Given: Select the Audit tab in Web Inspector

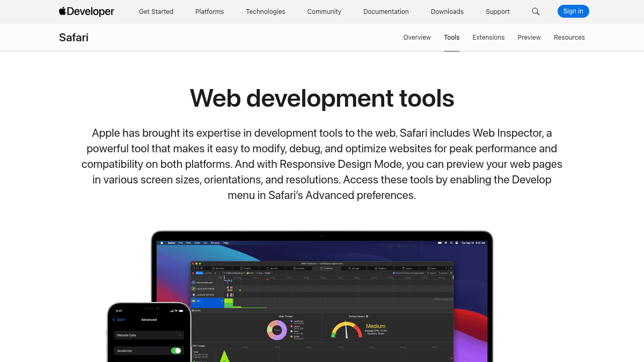Looking at the screenshot, I should 431,268.
